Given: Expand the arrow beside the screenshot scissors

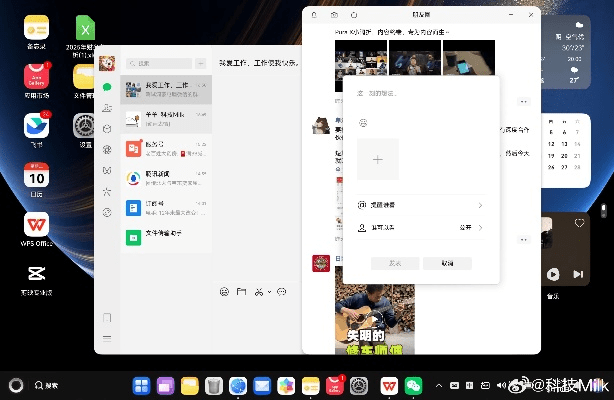Looking at the screenshot, I should pyautogui.click(x=269, y=292).
